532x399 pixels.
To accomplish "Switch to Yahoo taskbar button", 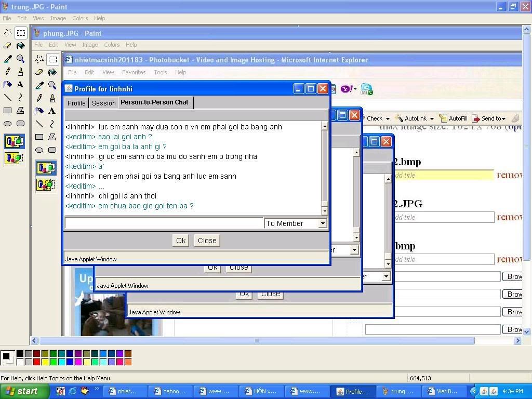I will [x=170, y=391].
